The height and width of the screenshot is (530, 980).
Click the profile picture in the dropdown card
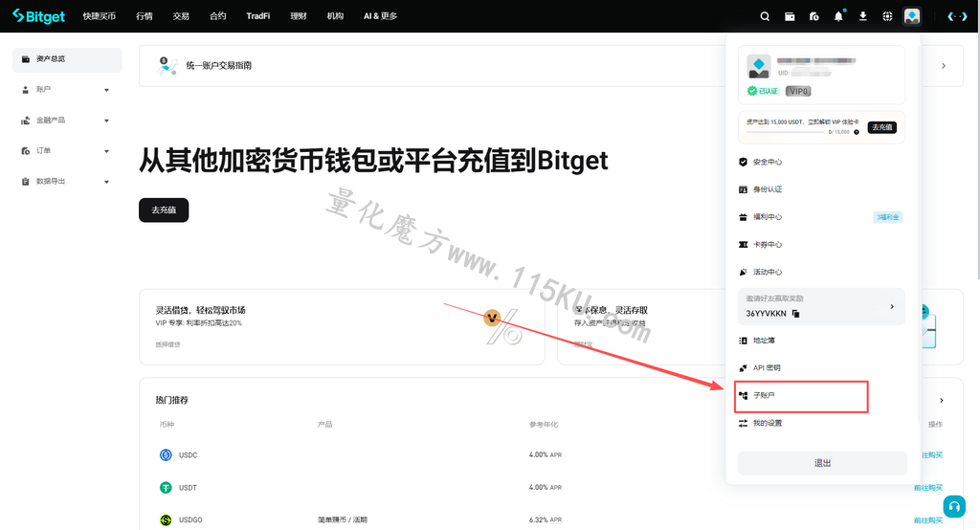759,66
